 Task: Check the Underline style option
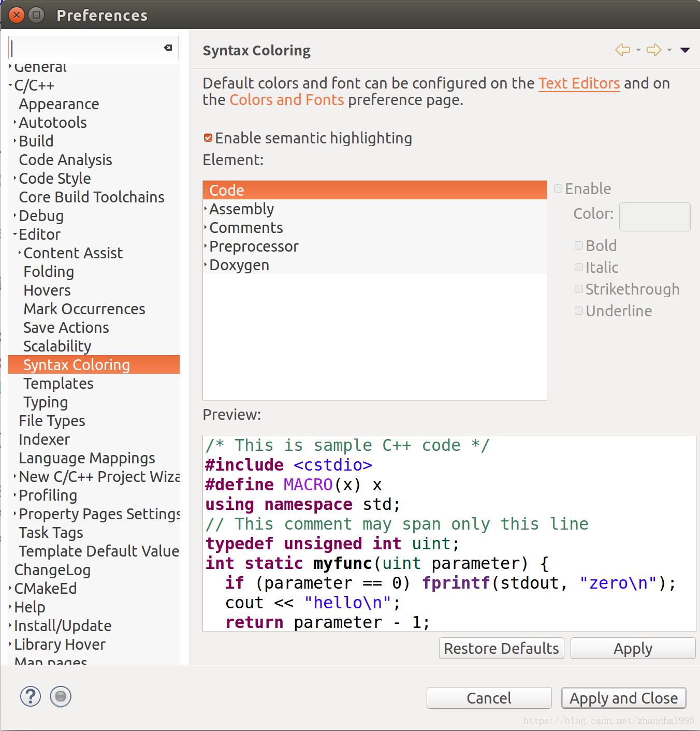pos(579,311)
